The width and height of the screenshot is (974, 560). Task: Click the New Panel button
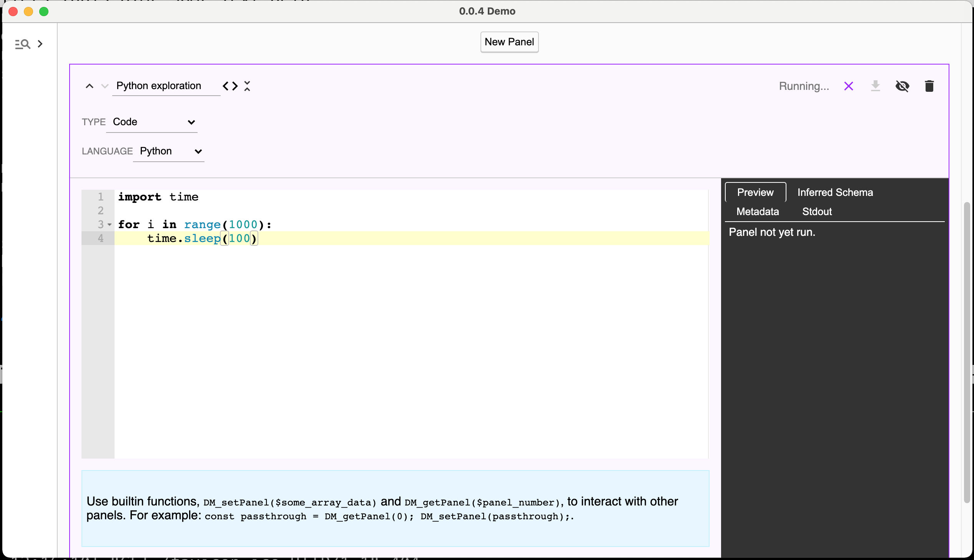point(509,42)
